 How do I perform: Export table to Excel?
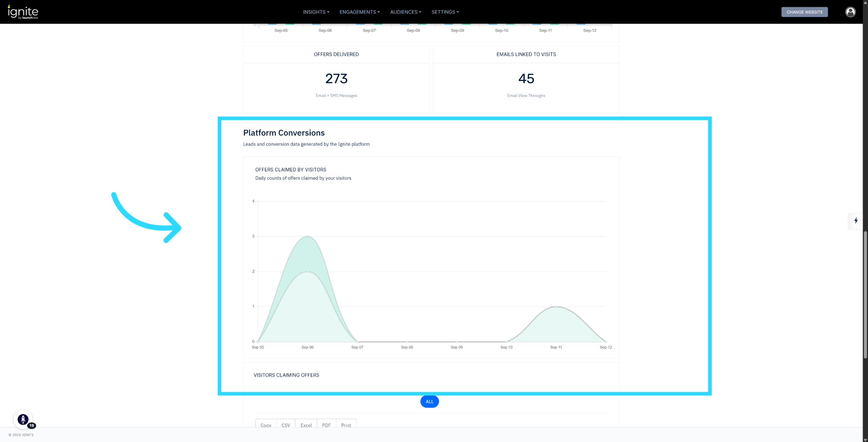pos(306,425)
